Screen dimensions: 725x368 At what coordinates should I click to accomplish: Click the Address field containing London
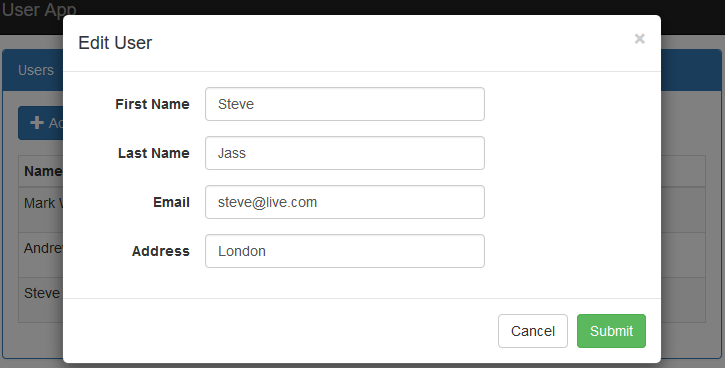coord(345,251)
